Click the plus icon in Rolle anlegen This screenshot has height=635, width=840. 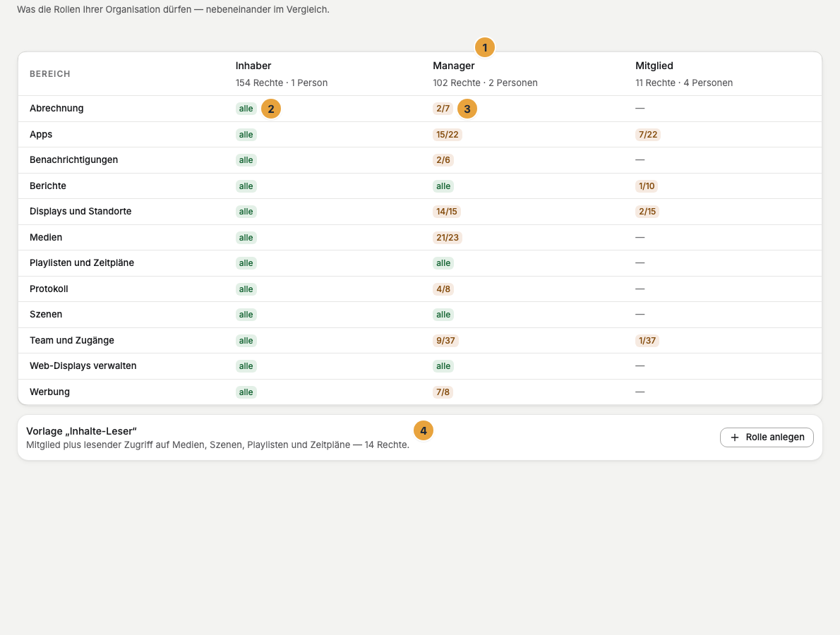(x=734, y=437)
